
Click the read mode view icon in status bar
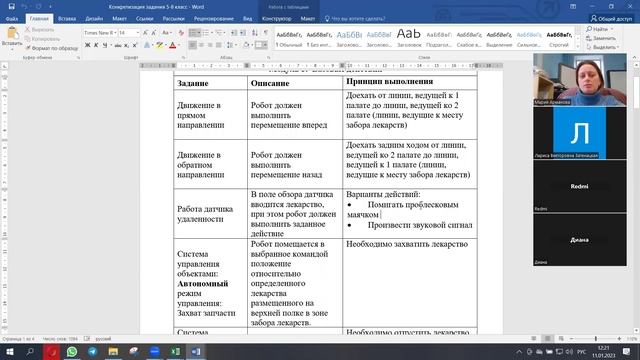tap(534, 338)
